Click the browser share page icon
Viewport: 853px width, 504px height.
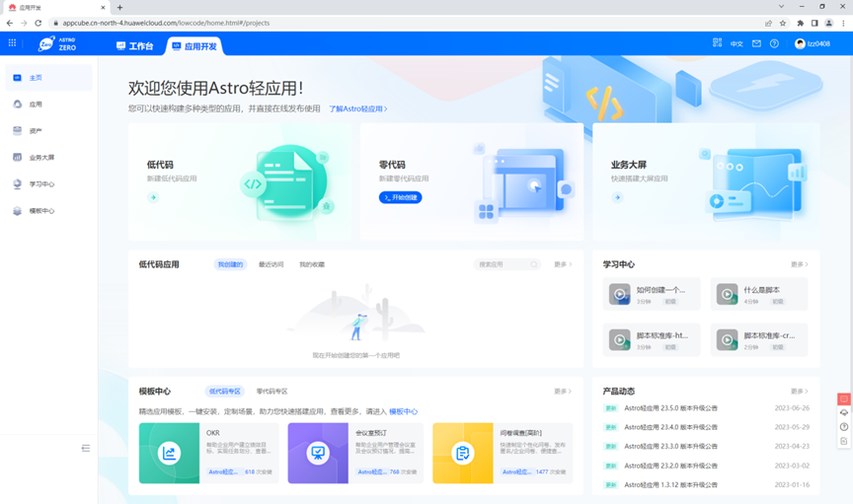tap(768, 23)
